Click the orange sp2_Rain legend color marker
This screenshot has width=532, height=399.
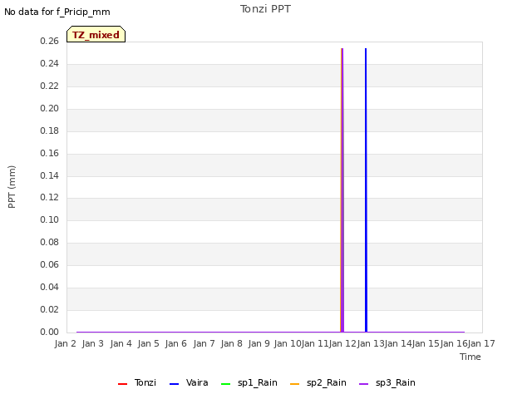[x=295, y=384]
